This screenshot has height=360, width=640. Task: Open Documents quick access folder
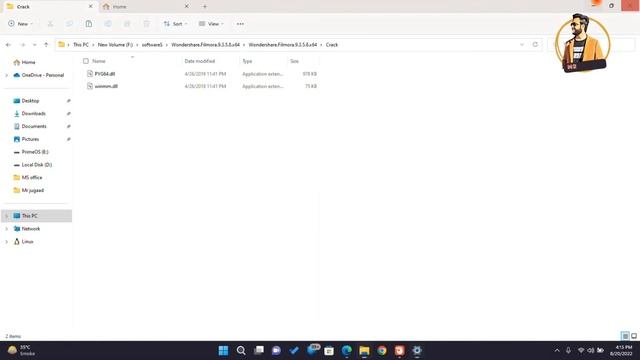[x=34, y=127]
